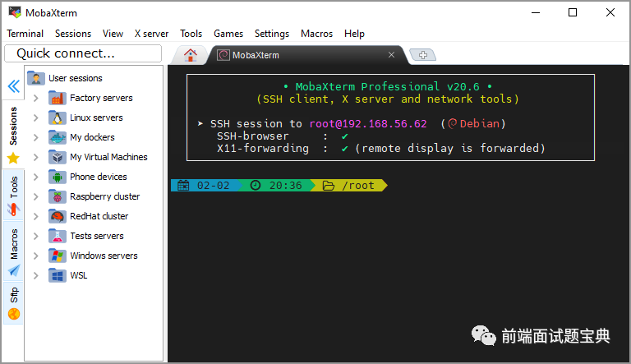This screenshot has width=631, height=364.
Task: Click the Debian label in the banner
Action: coord(479,123)
